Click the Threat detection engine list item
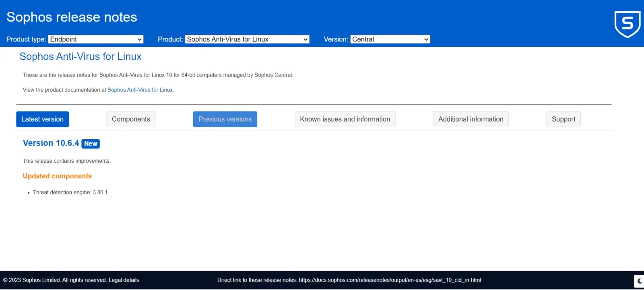Viewport: 644px width, 290px height. (x=70, y=193)
